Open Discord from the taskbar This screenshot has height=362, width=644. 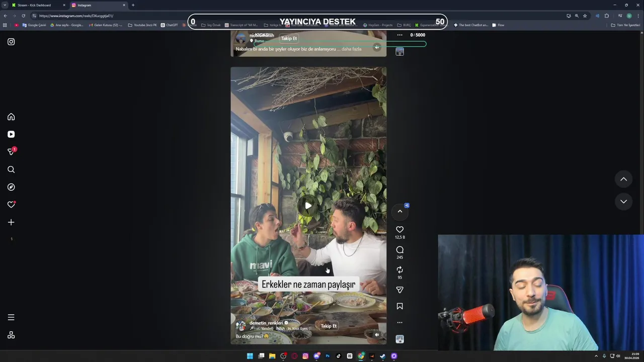point(316,356)
